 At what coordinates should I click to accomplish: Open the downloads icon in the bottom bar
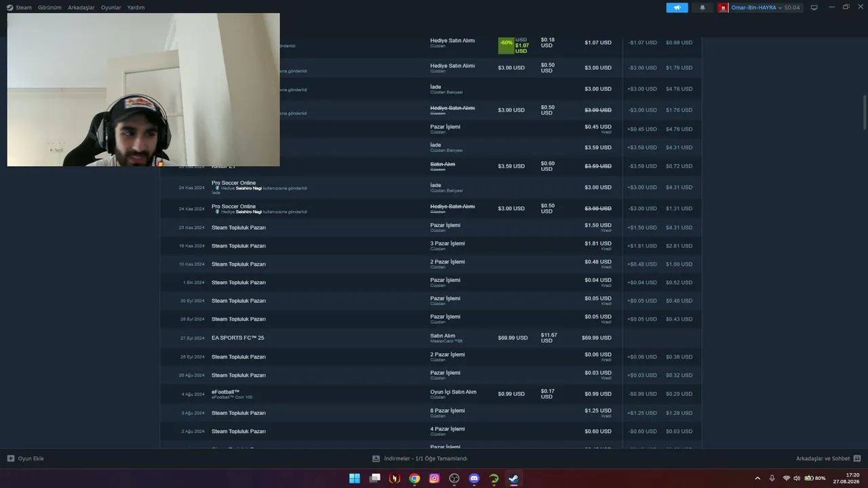[376, 459]
